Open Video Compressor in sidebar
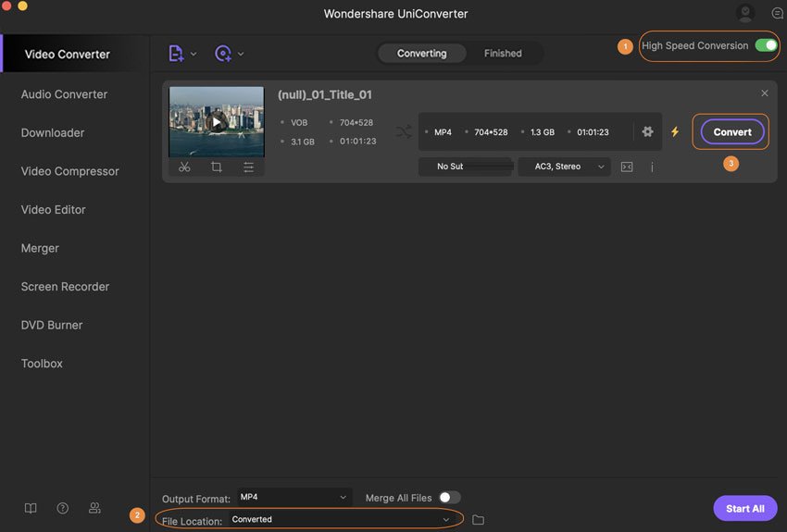Viewport: 787px width, 532px height. (x=70, y=171)
